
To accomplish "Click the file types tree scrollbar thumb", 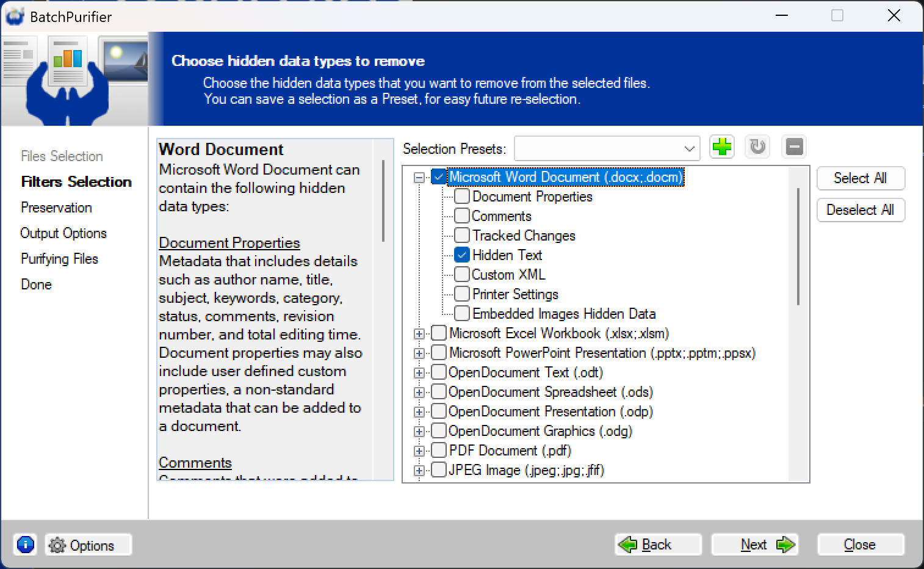I will pyautogui.click(x=798, y=247).
